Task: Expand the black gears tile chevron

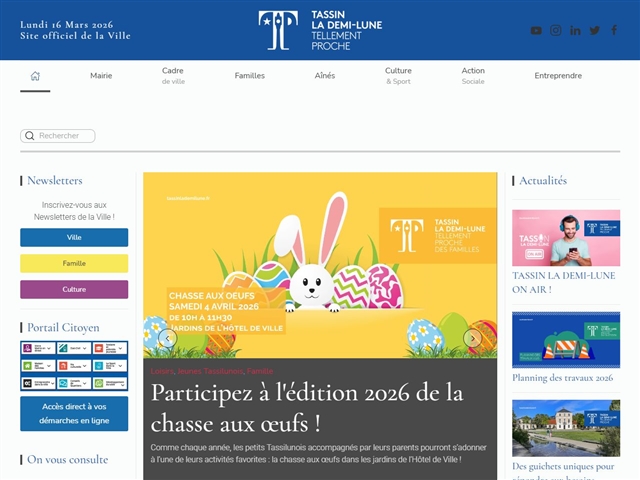Action: (x=52, y=384)
